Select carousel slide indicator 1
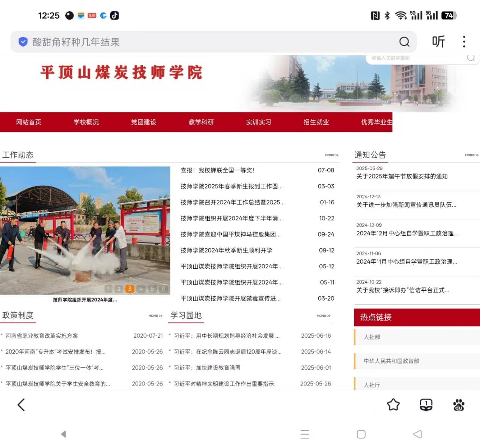This screenshot has width=480, height=448. [x=108, y=289]
